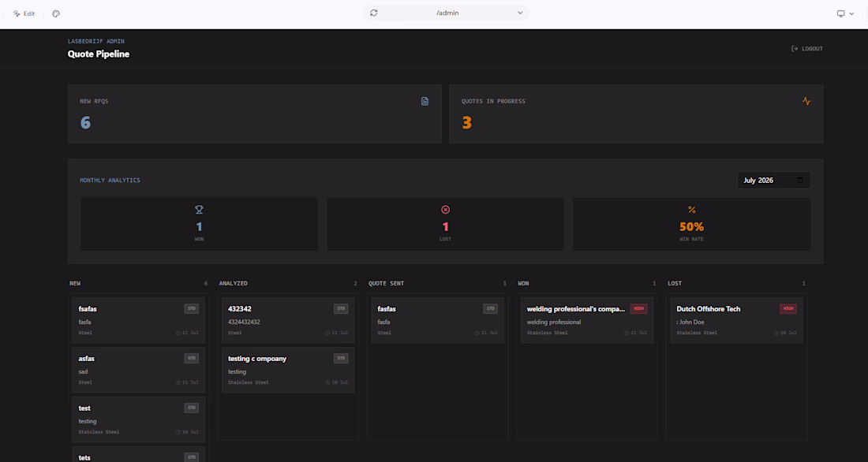Open the Quotes in Progress stat card
This screenshot has height=462, width=868.
point(636,114)
